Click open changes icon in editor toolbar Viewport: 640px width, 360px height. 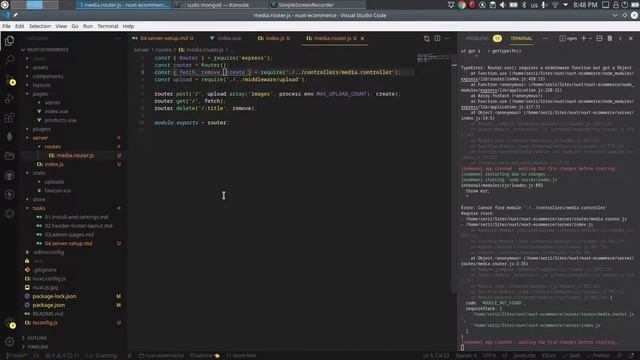[x=427, y=38]
